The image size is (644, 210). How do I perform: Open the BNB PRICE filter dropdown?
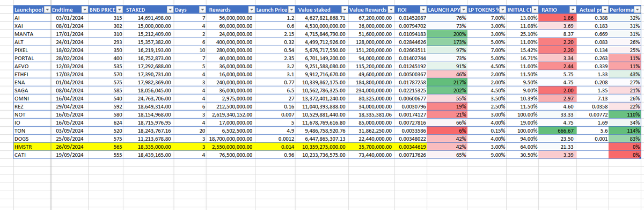pos(119,10)
